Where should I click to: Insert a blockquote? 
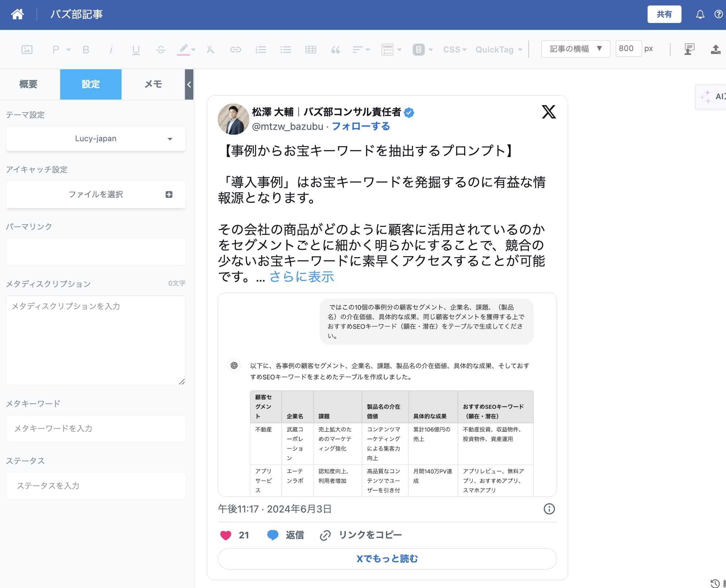coord(336,50)
